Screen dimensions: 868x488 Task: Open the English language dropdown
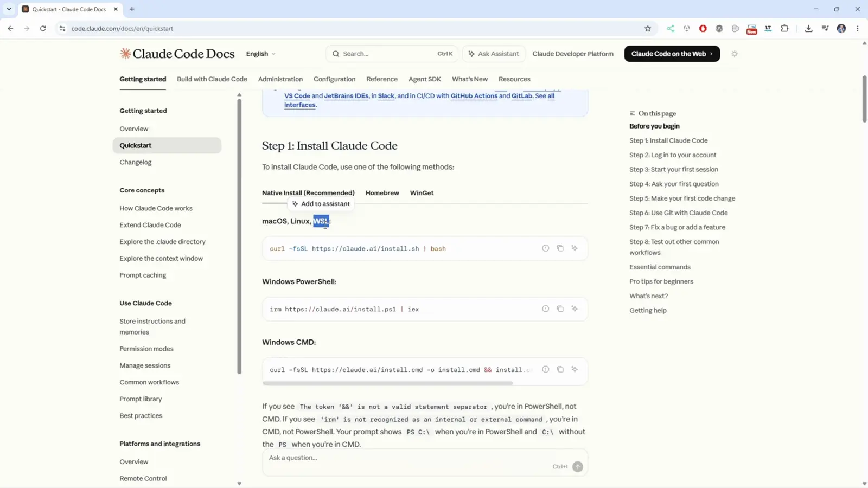(261, 54)
